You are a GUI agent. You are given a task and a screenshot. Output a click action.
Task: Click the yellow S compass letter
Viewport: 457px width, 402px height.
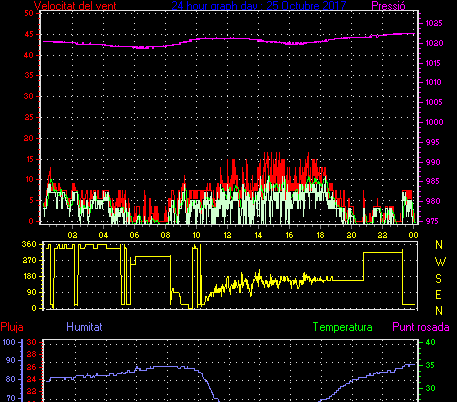(439, 278)
